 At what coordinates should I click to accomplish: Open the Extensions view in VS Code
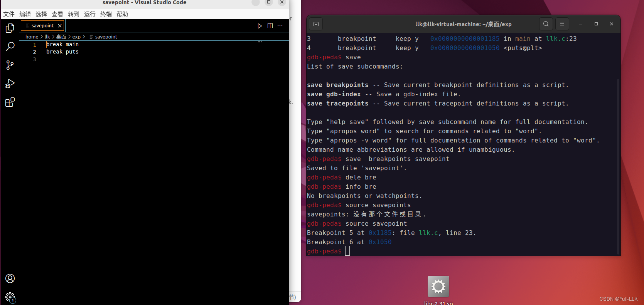pos(10,102)
